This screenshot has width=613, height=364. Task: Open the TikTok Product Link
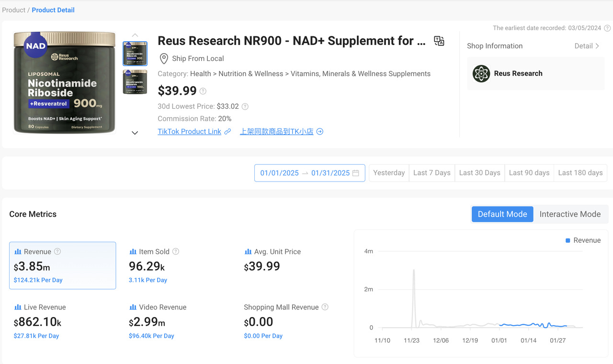[190, 131]
